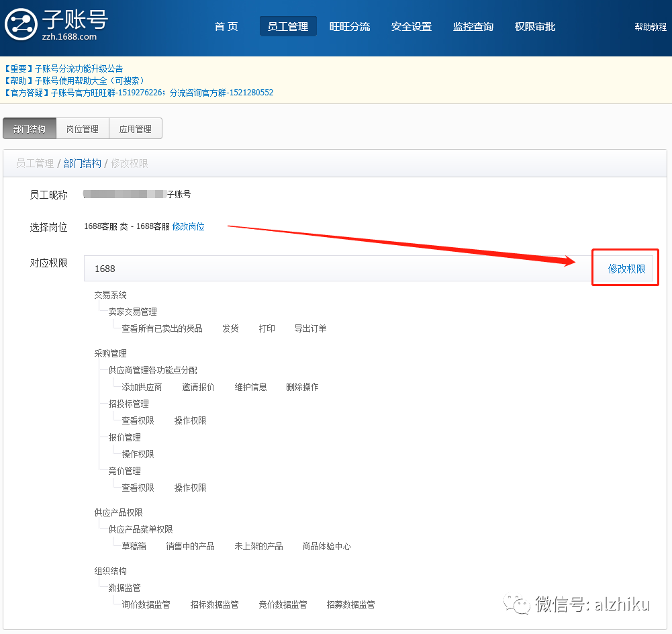Click the 招标数据监管 permission
Image resolution: width=672 pixels, height=634 pixels.
[x=214, y=604]
